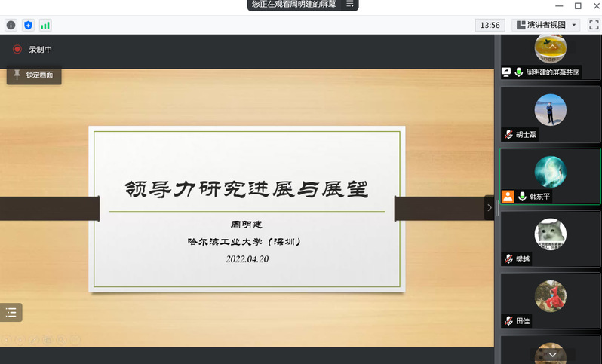The height and width of the screenshot is (364, 602).
Task: Click the presenter name 周明建 on the slide
Action: (x=247, y=225)
